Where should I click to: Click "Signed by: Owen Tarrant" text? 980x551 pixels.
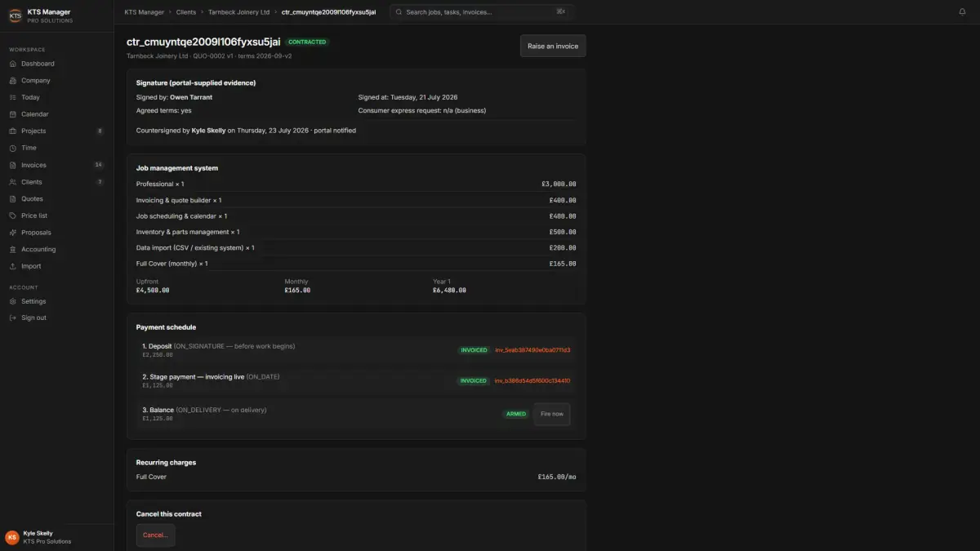[174, 97]
